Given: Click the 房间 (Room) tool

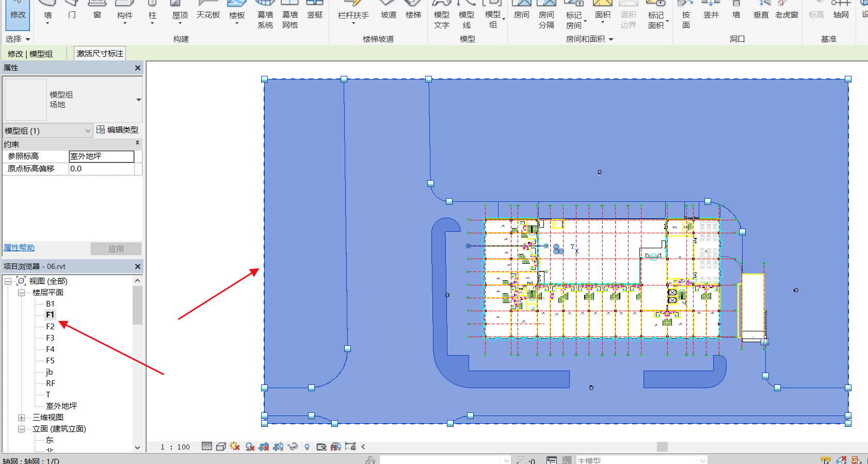Looking at the screenshot, I should pyautogui.click(x=521, y=11).
